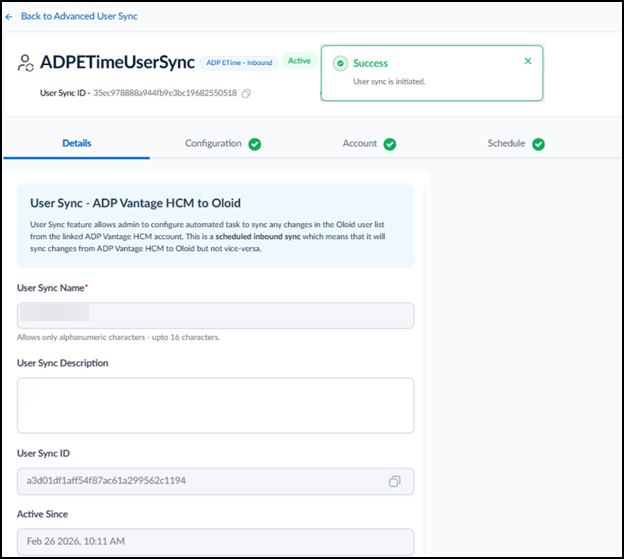Click the Success checkmark icon
Image resolution: width=624 pixels, height=559 pixels.
pyautogui.click(x=340, y=63)
